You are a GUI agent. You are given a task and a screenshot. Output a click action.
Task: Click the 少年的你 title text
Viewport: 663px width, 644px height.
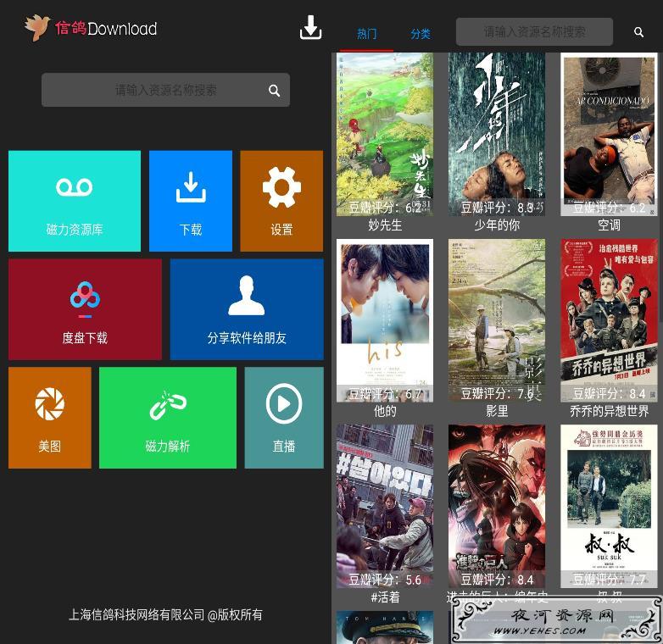click(x=497, y=225)
